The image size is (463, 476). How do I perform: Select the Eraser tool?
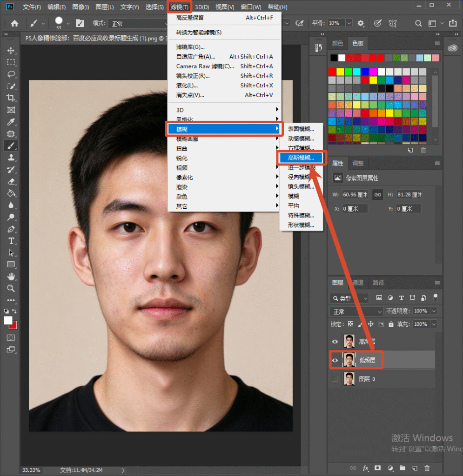point(11,182)
